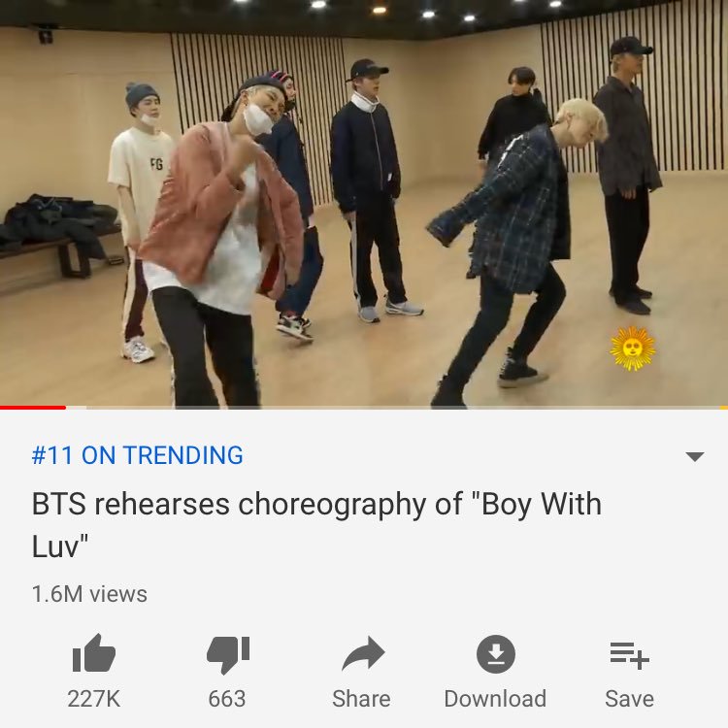Click the yellow ad marker on progress bar

coord(724,408)
